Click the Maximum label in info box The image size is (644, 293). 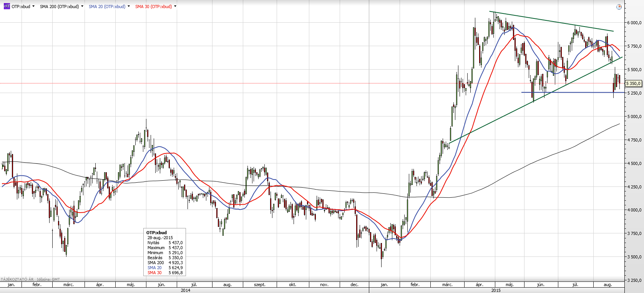click(156, 248)
